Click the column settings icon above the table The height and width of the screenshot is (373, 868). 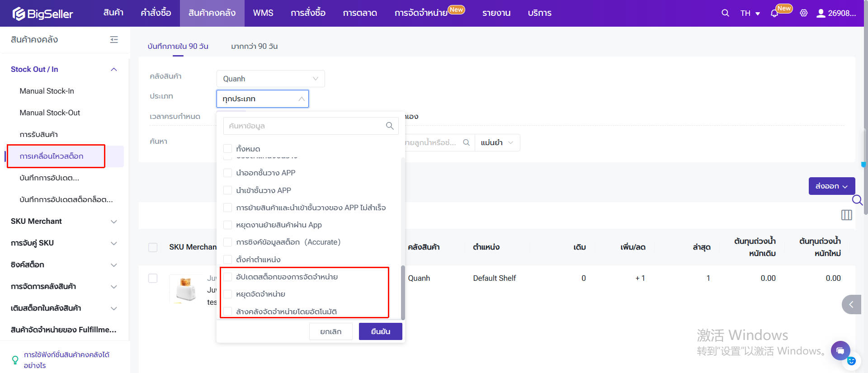[846, 215]
